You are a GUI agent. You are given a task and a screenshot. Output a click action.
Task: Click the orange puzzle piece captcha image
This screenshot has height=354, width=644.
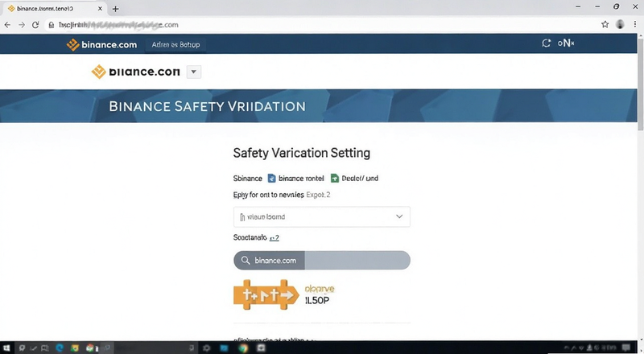(266, 294)
